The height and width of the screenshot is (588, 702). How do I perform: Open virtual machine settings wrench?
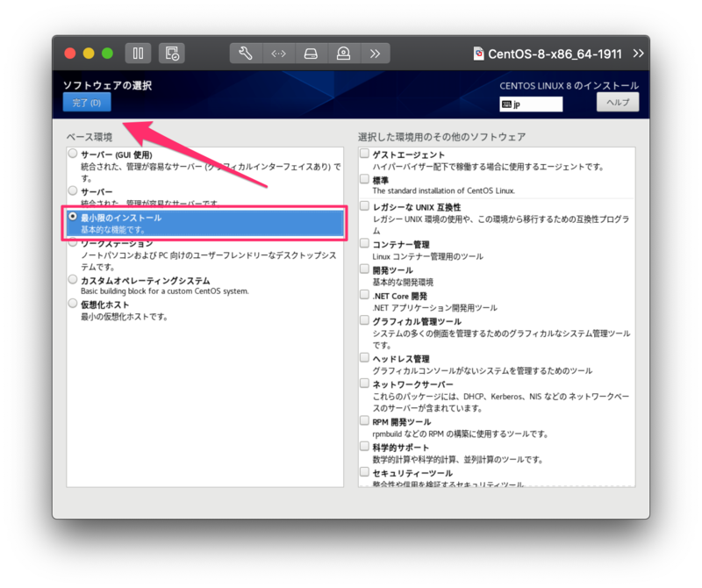tap(246, 54)
